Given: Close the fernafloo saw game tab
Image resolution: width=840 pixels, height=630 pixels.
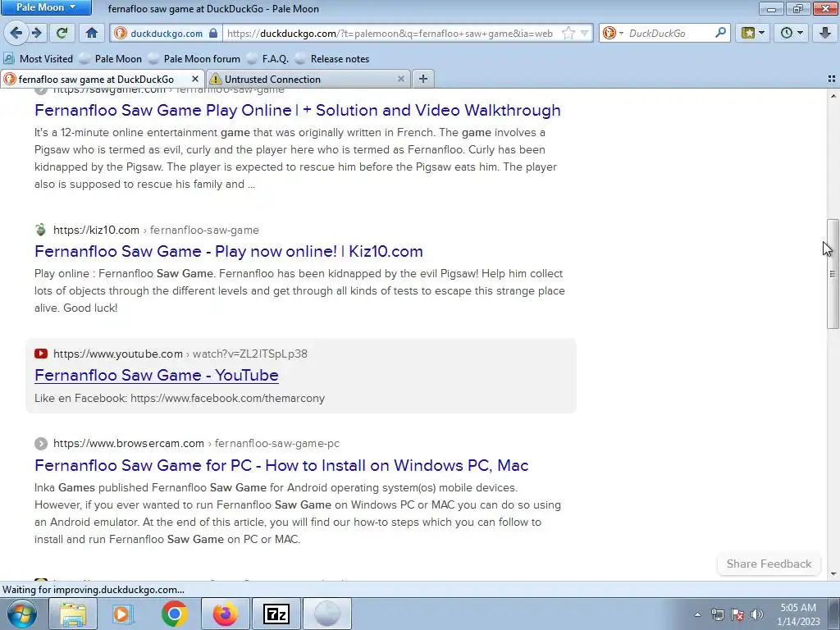Looking at the screenshot, I should [195, 80].
